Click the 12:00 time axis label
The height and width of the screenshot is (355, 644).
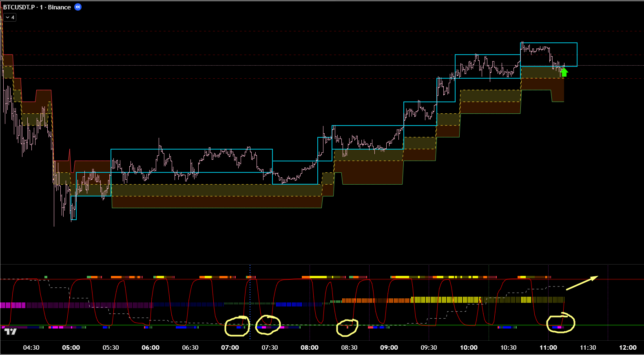(x=627, y=348)
